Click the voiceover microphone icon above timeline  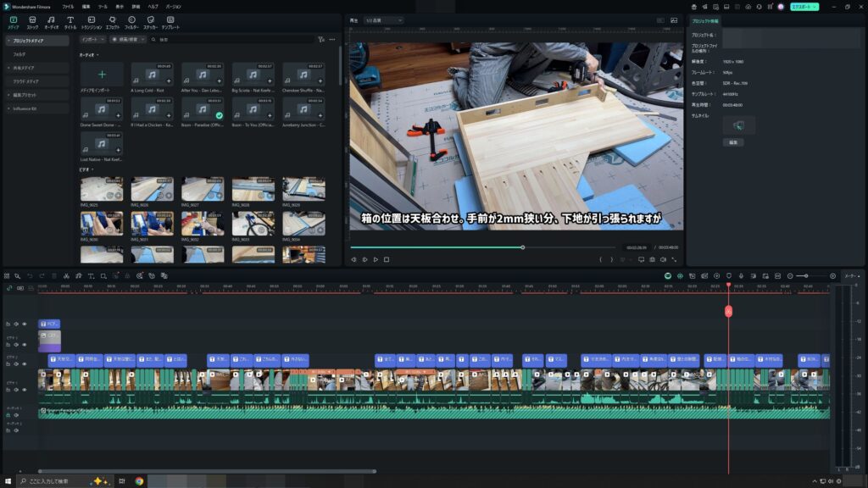pyautogui.click(x=741, y=276)
